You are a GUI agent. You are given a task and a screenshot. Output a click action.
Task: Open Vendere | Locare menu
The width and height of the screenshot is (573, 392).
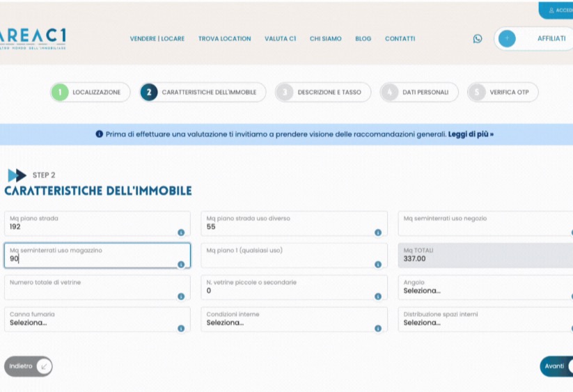coord(157,39)
